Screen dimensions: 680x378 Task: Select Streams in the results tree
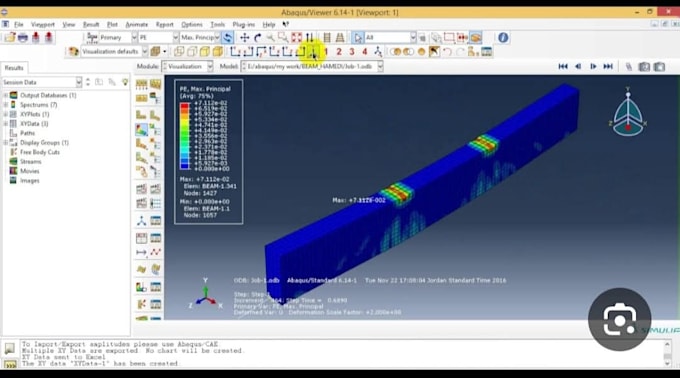click(x=30, y=162)
